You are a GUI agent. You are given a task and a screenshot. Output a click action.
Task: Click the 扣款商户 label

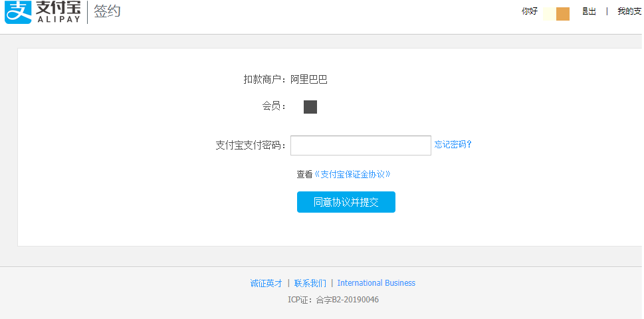[265, 80]
